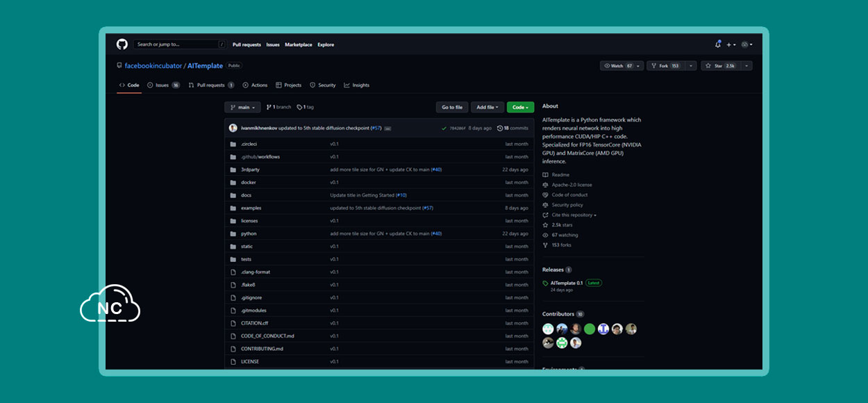Click the python folder icon
Image resolution: width=868 pixels, height=403 pixels.
point(233,233)
